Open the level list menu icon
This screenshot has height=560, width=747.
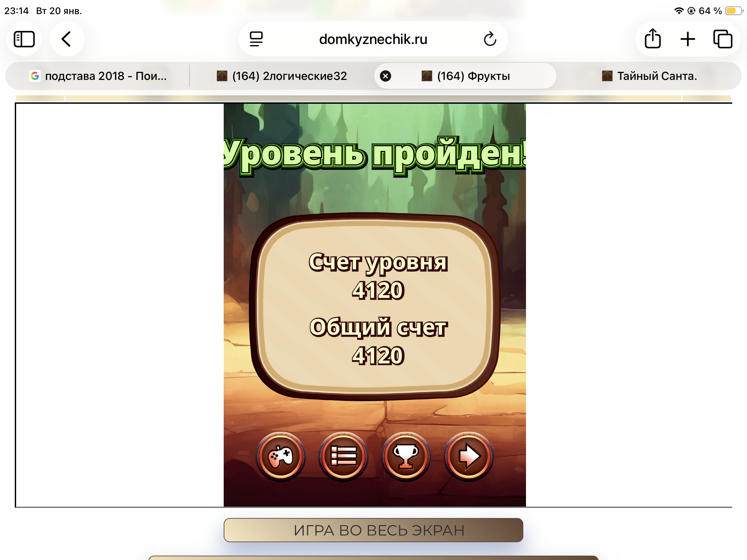[343, 456]
